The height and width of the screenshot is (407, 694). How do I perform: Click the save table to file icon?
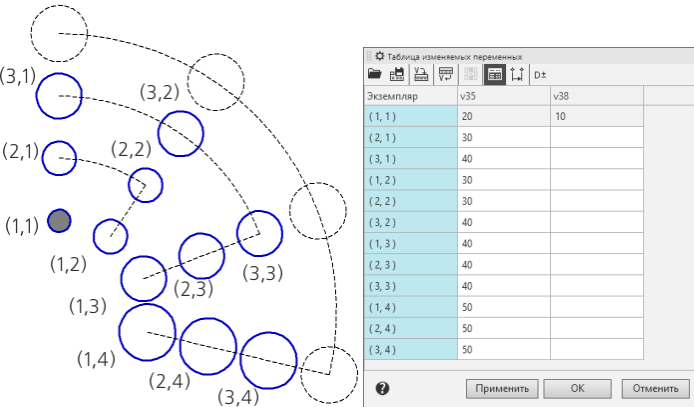click(x=397, y=74)
